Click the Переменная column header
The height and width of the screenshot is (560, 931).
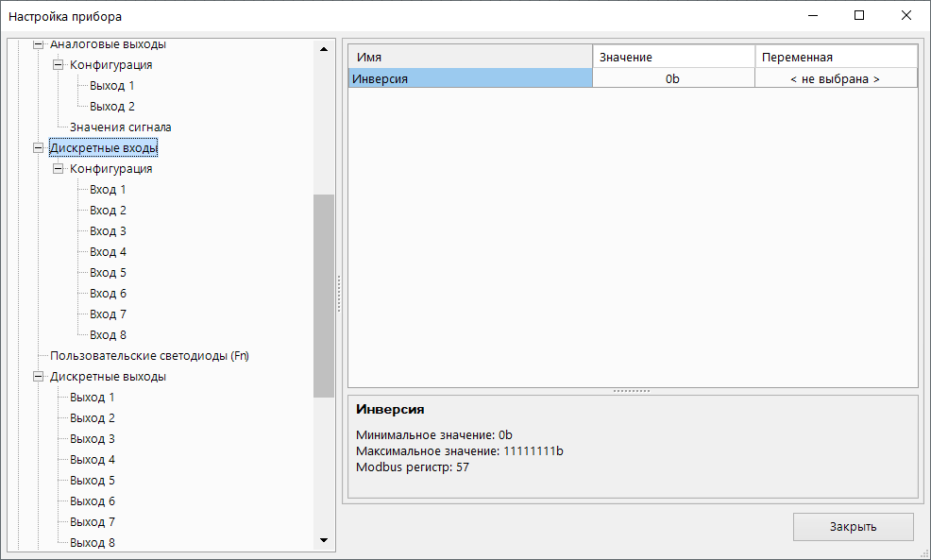coord(835,58)
